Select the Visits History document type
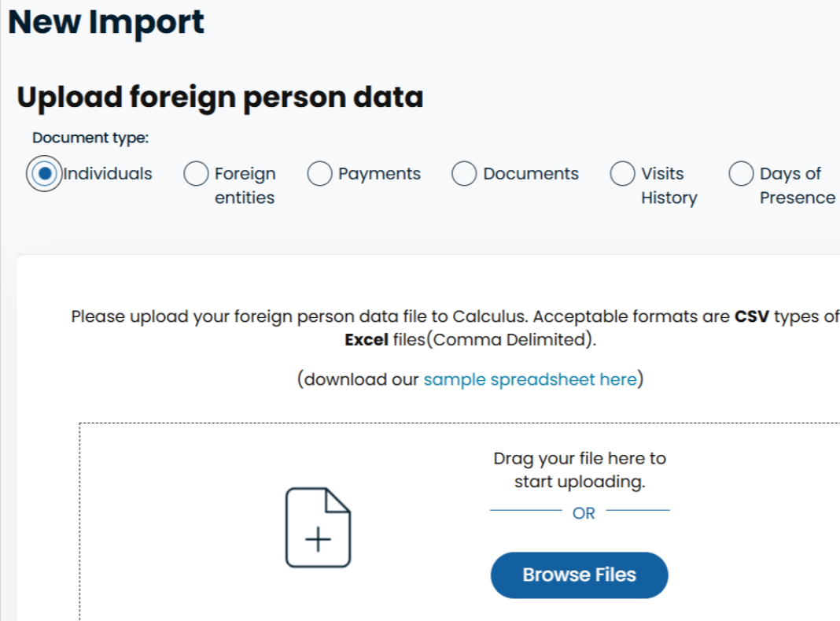Screen dimensions: 840x621 tap(622, 173)
